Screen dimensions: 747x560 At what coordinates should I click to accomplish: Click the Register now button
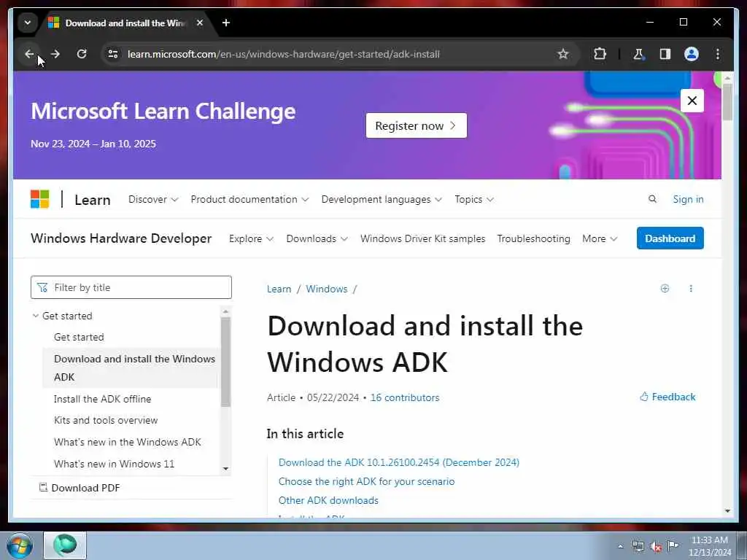pos(417,125)
